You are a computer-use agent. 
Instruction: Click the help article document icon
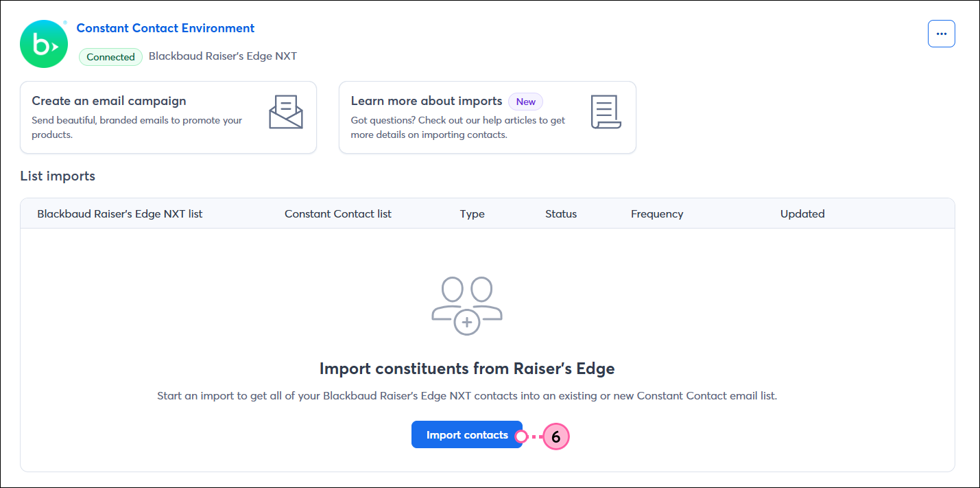coord(606,112)
